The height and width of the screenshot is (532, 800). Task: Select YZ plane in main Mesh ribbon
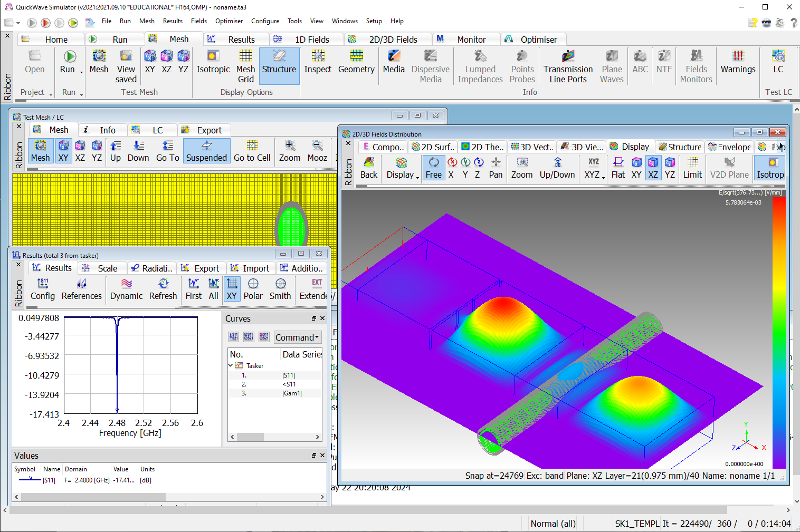point(183,62)
